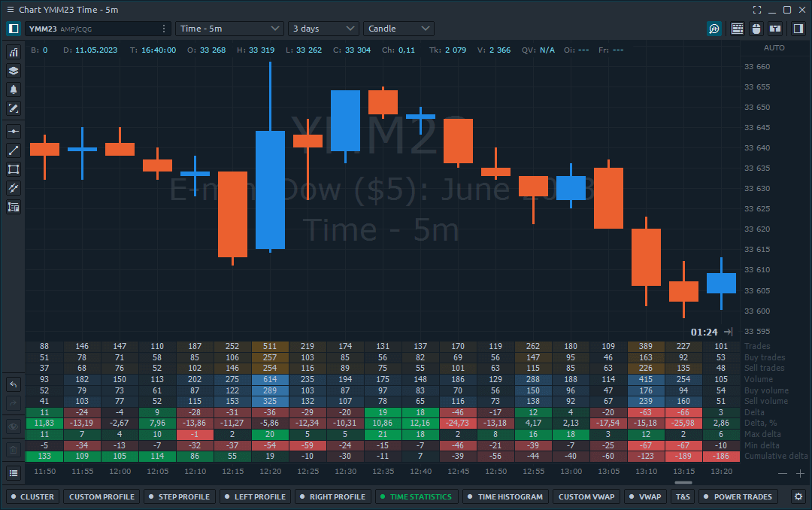812x510 pixels.
Task: Open the alerts bell icon
Action: [x=13, y=90]
